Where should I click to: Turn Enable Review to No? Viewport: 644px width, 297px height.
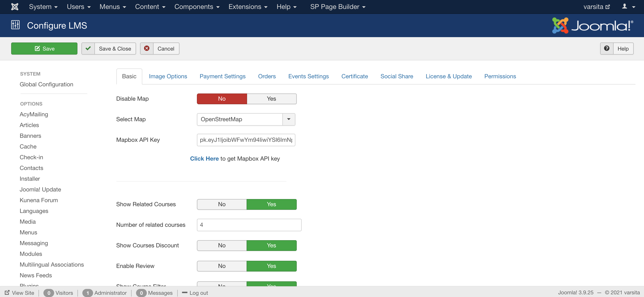coord(222,266)
